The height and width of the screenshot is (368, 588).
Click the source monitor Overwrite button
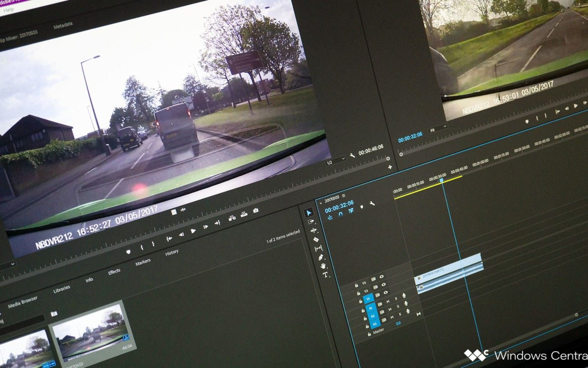[244, 214]
